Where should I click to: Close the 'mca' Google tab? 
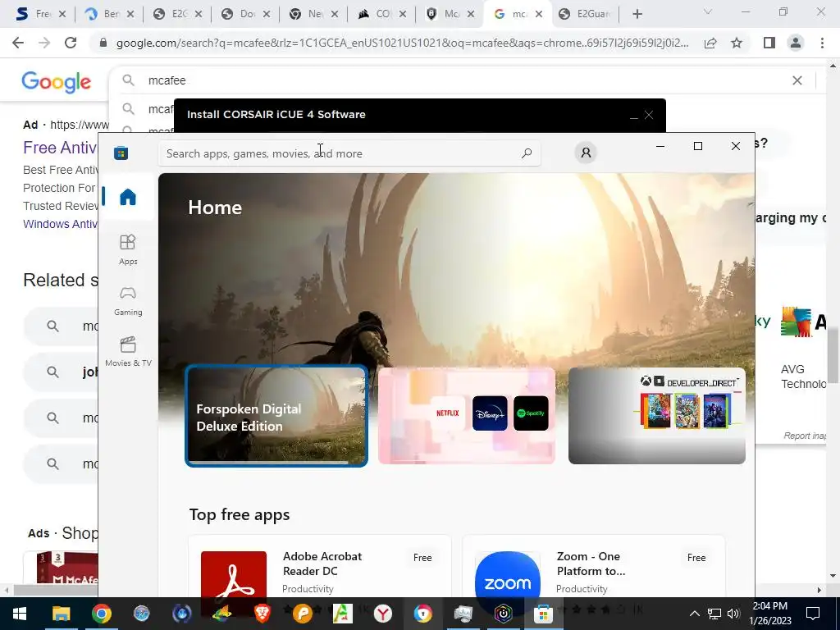(539, 15)
